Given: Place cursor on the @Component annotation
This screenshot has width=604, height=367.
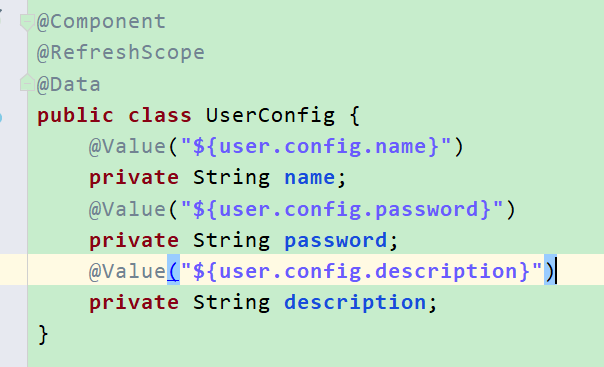Looking at the screenshot, I should (101, 22).
